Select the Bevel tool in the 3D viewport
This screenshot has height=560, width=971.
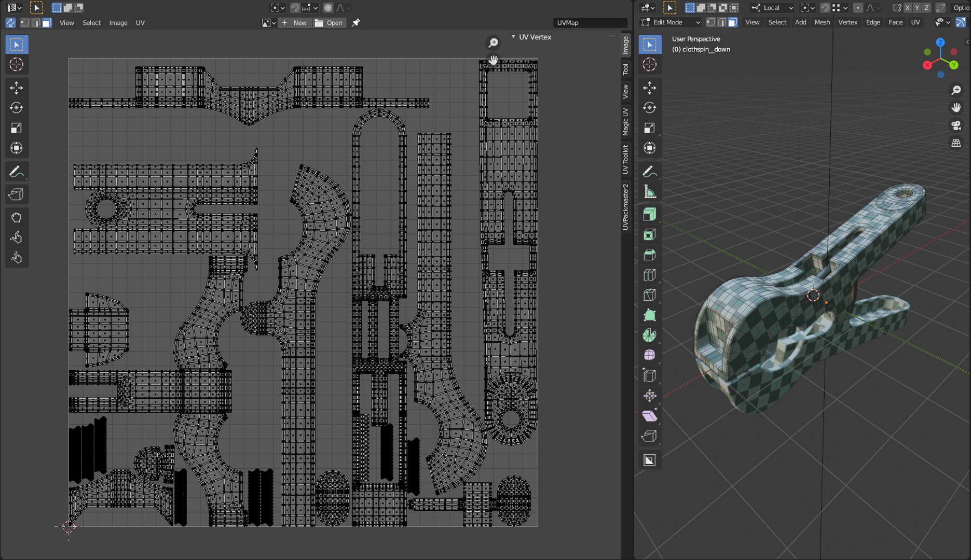tap(650, 255)
